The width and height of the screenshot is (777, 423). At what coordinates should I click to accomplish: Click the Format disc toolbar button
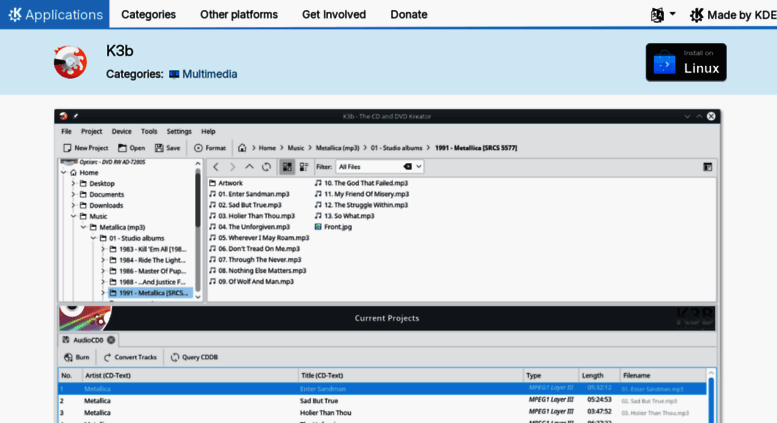coord(210,148)
